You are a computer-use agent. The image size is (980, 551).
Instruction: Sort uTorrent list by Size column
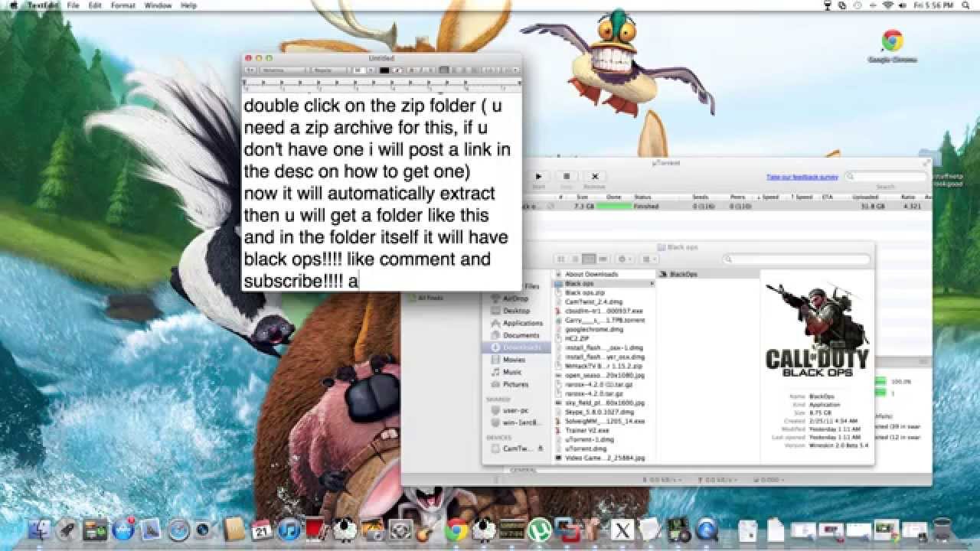pyautogui.click(x=581, y=197)
